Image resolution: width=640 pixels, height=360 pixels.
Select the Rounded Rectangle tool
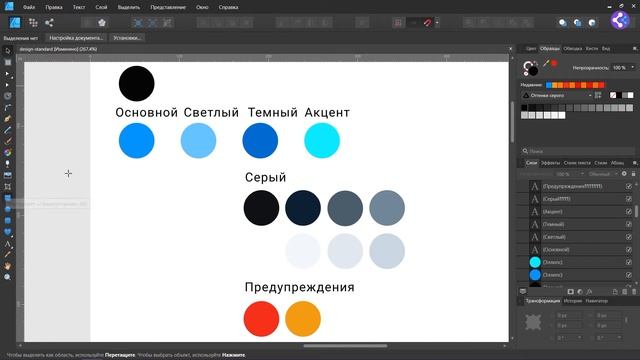[8, 220]
